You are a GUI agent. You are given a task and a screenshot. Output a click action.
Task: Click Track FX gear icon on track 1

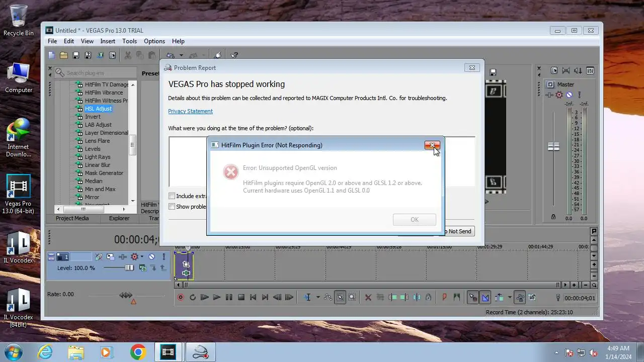coord(134,256)
